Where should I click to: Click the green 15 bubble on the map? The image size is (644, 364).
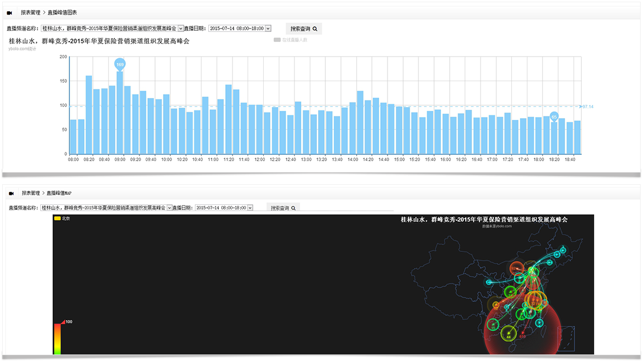493,325
